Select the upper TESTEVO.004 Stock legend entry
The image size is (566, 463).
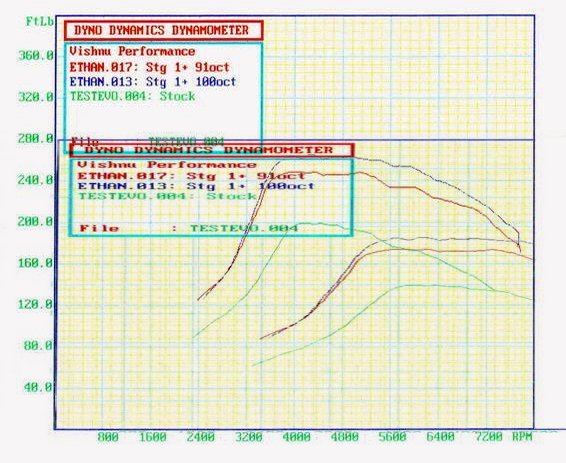tap(132, 96)
